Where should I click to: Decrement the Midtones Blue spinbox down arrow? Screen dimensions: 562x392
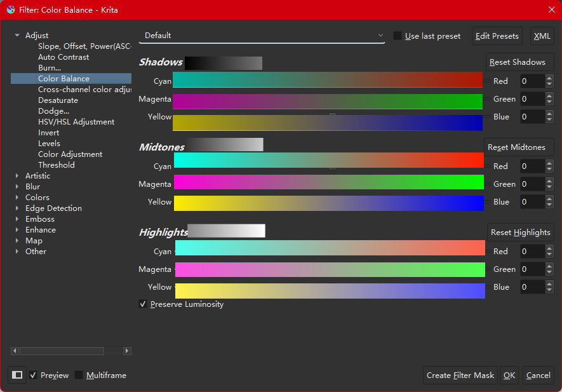[x=549, y=205]
